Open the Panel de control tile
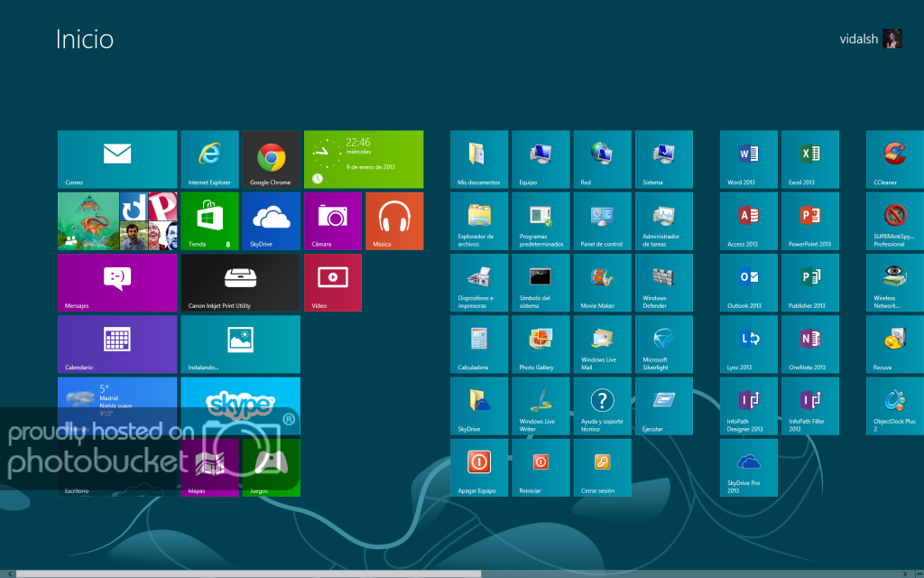 coord(602,221)
